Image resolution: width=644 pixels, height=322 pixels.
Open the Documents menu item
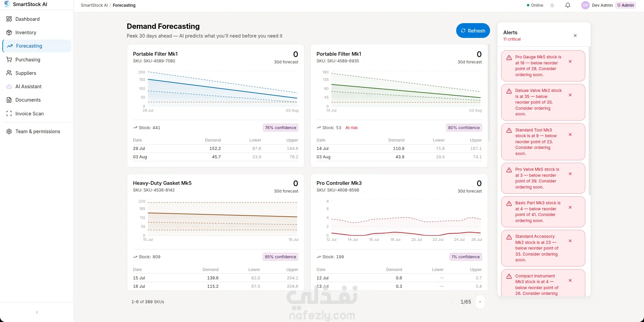37,100
